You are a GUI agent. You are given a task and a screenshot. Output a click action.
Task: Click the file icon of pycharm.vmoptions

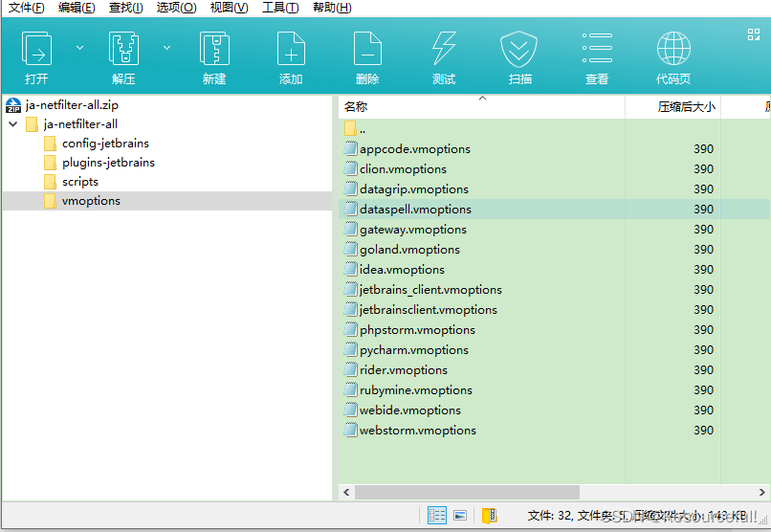(x=351, y=349)
